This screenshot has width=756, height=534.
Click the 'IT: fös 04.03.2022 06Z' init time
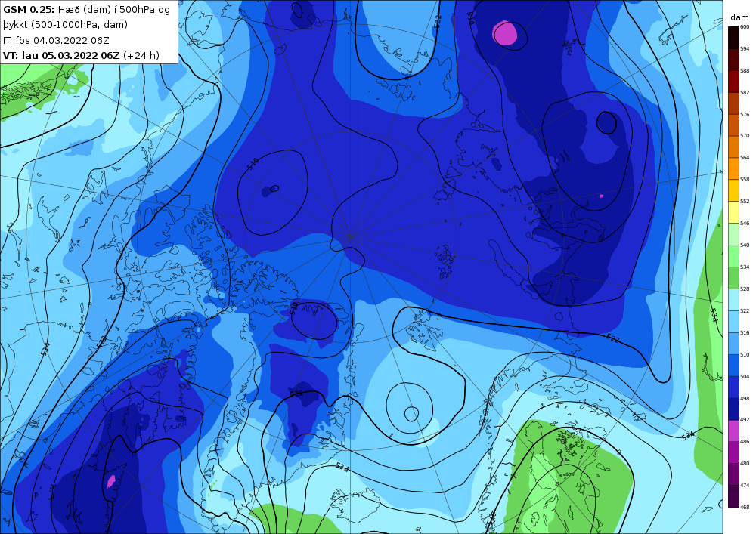[x=56, y=41]
